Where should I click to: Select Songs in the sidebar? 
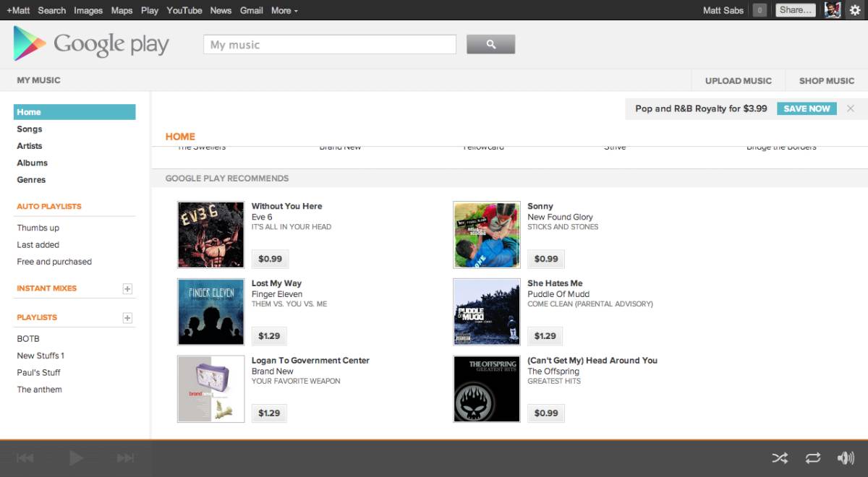[x=30, y=129]
